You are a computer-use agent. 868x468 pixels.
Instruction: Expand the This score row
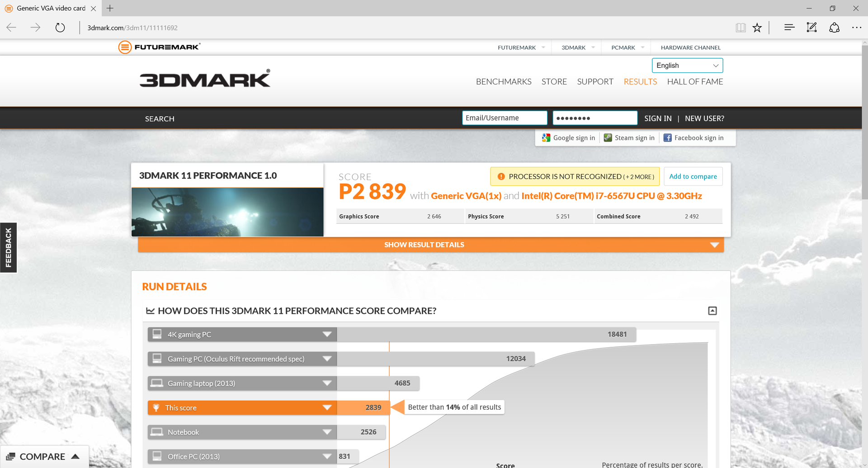327,407
